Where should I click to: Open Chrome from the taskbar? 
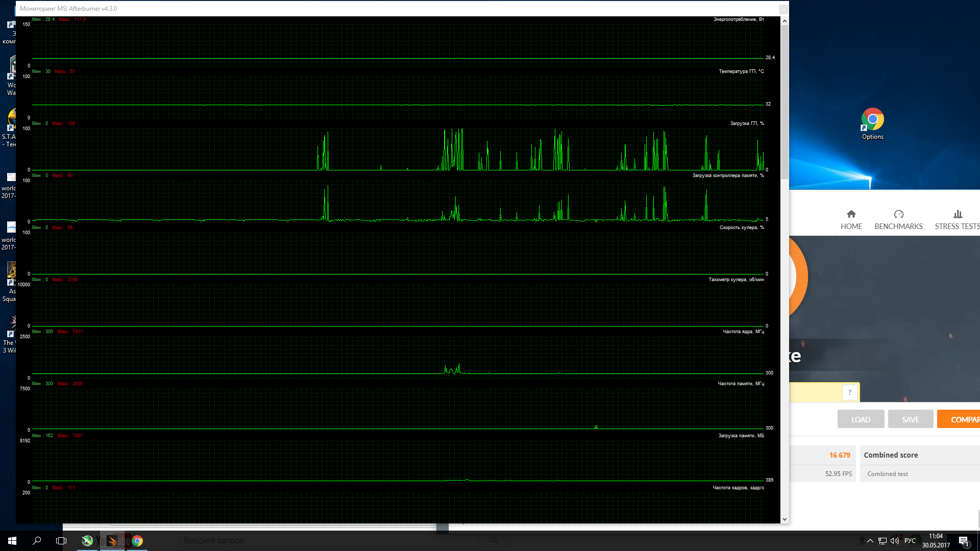[x=137, y=541]
